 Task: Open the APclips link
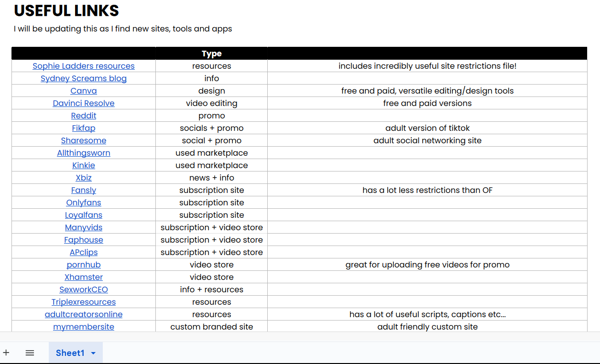pos(84,252)
